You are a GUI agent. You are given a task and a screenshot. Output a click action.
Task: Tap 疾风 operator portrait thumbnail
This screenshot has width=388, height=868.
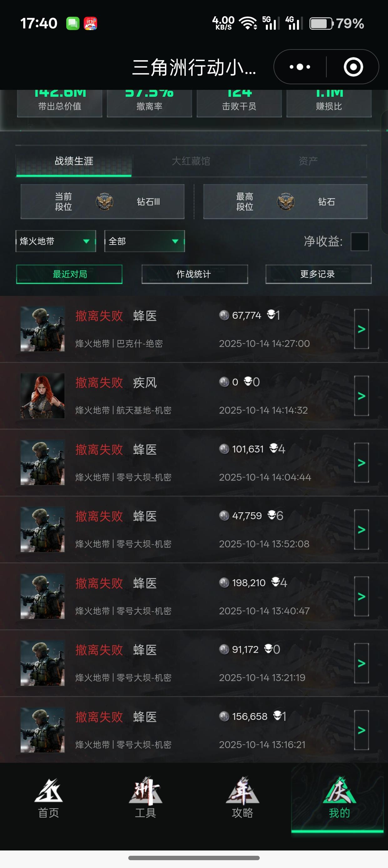43,395
